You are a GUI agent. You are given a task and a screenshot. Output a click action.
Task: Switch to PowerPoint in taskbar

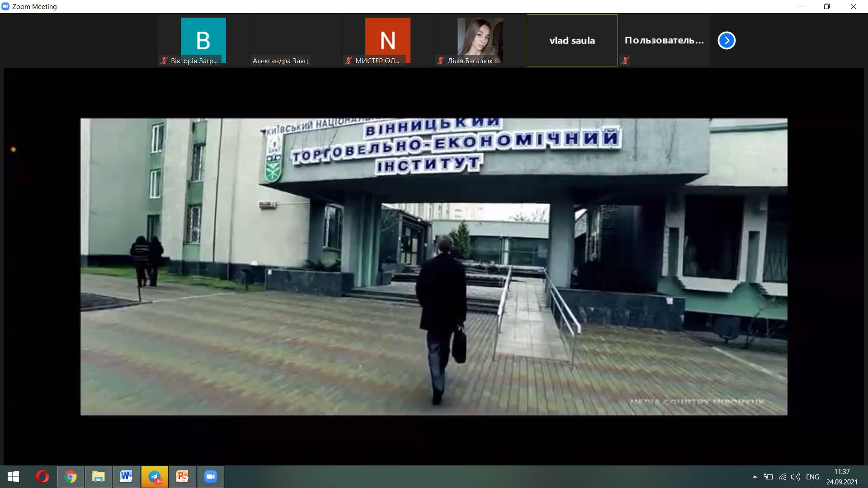pyautogui.click(x=182, y=477)
